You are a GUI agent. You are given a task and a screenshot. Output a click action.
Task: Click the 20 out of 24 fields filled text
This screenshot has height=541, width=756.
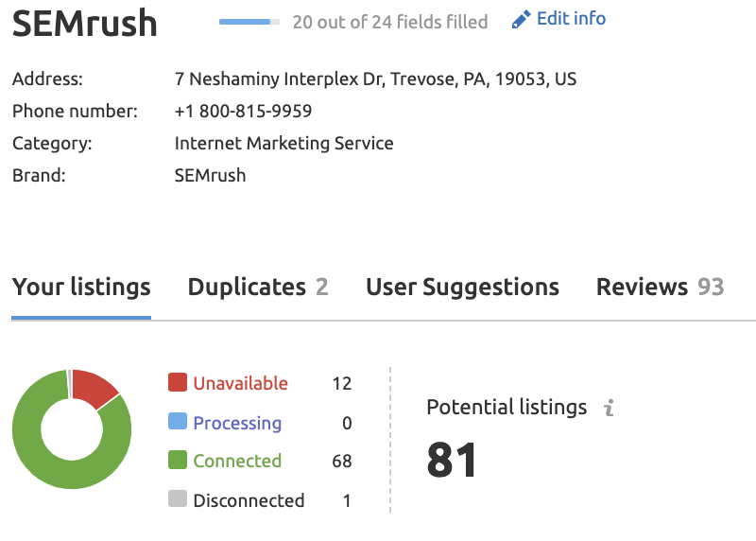point(390,22)
